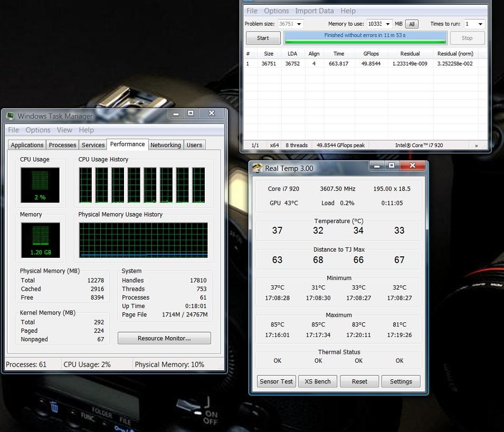Launch the XS Bench benchmark
The height and width of the screenshot is (432, 504).
click(318, 381)
